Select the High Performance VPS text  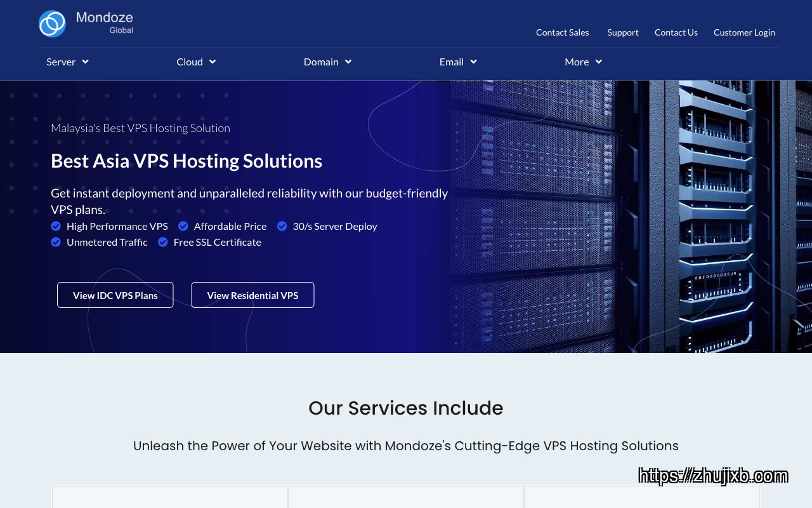pyautogui.click(x=117, y=226)
